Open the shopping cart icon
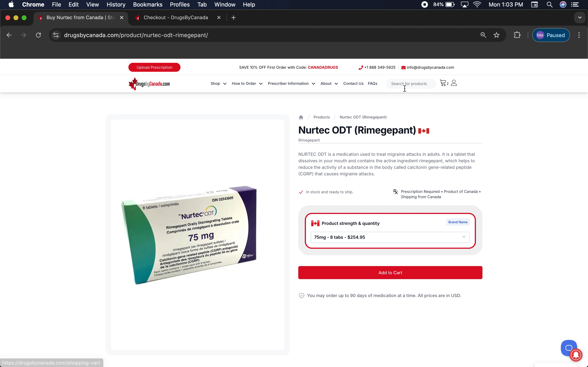This screenshot has height=367, width=588. click(443, 83)
